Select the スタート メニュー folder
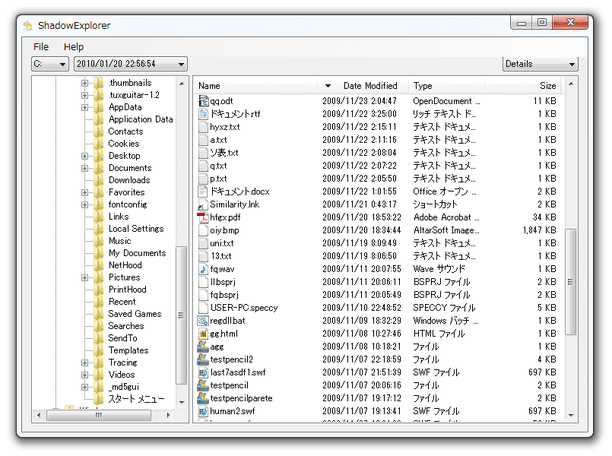The width and height of the screenshot is (612, 456). pos(136,399)
